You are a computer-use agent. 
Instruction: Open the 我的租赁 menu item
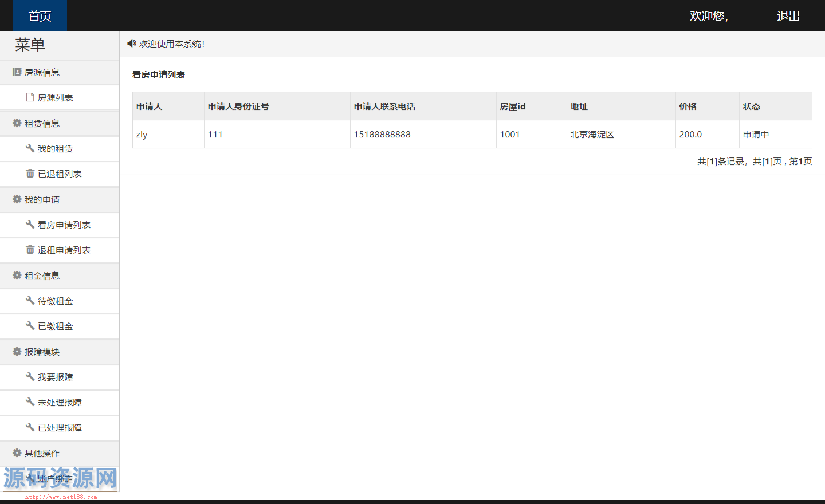[60, 149]
